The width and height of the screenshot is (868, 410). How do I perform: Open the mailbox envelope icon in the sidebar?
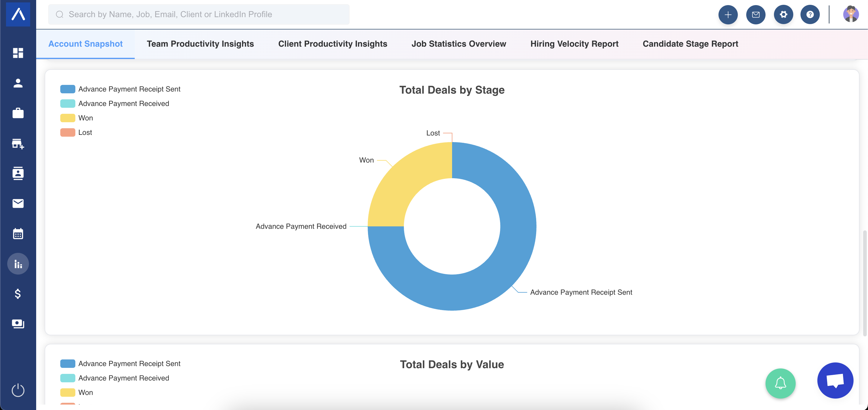[18, 203]
